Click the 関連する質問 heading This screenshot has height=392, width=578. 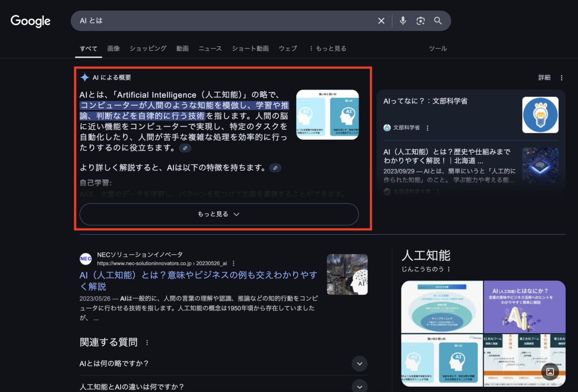(x=108, y=342)
